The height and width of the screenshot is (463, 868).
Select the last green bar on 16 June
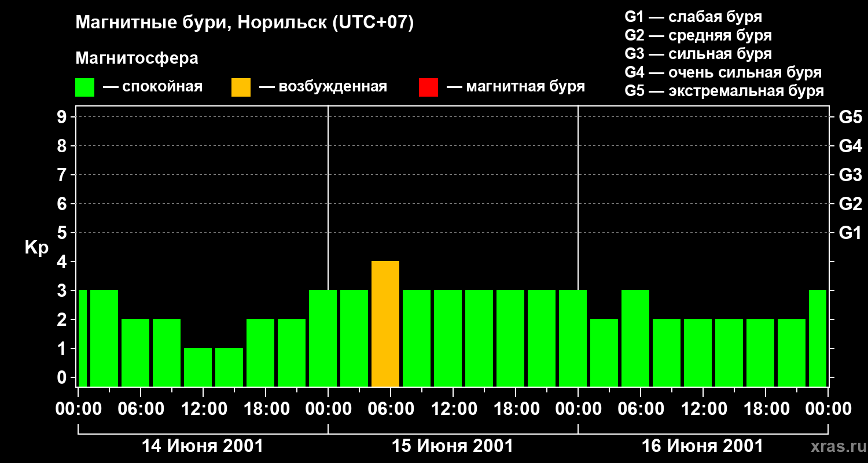click(818, 338)
